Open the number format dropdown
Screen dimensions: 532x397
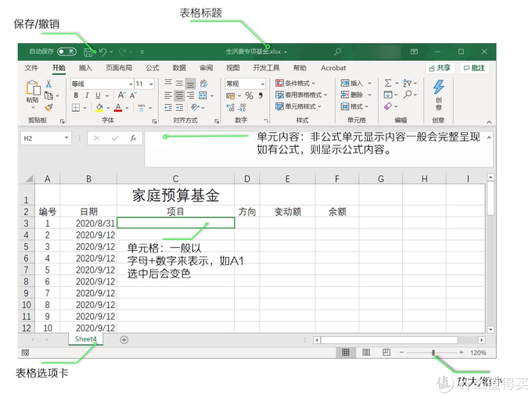pyautogui.click(x=262, y=84)
